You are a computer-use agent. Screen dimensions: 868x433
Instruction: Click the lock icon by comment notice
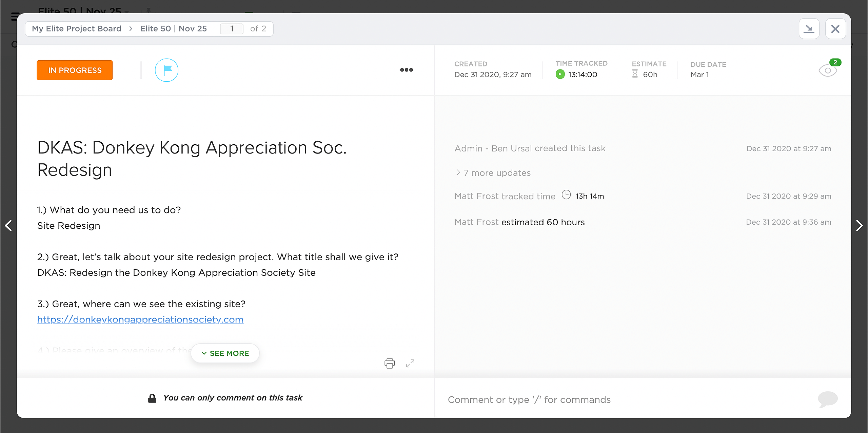click(152, 398)
